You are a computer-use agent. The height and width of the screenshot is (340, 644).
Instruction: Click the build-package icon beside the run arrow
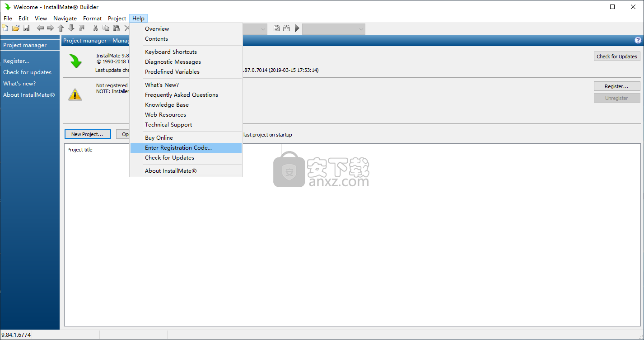coord(287,28)
